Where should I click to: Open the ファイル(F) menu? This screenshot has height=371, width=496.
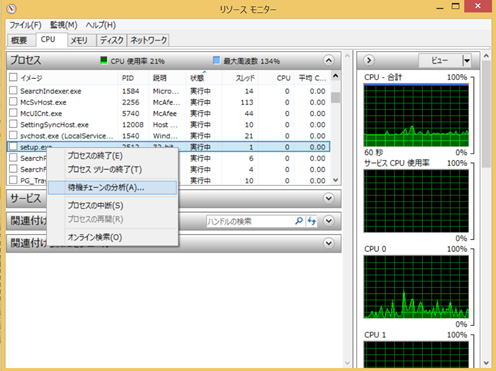point(25,25)
